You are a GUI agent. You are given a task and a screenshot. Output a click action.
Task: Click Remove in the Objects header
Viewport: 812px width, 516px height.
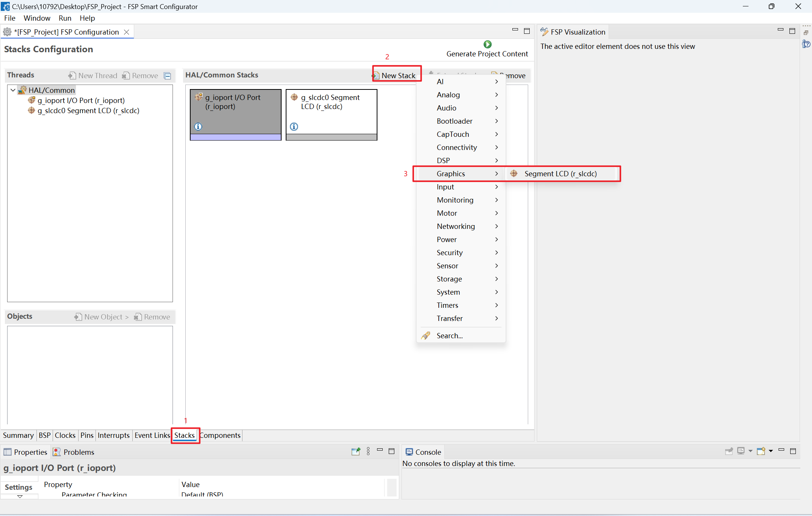(x=152, y=317)
